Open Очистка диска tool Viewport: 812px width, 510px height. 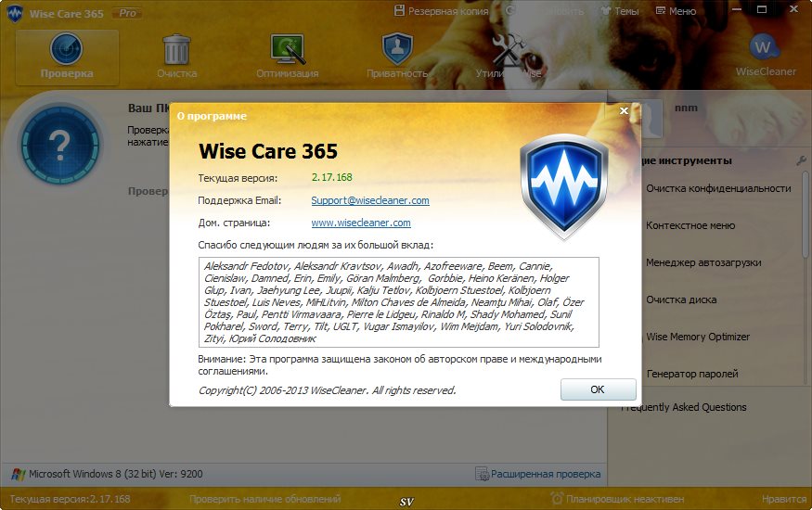coord(681,300)
